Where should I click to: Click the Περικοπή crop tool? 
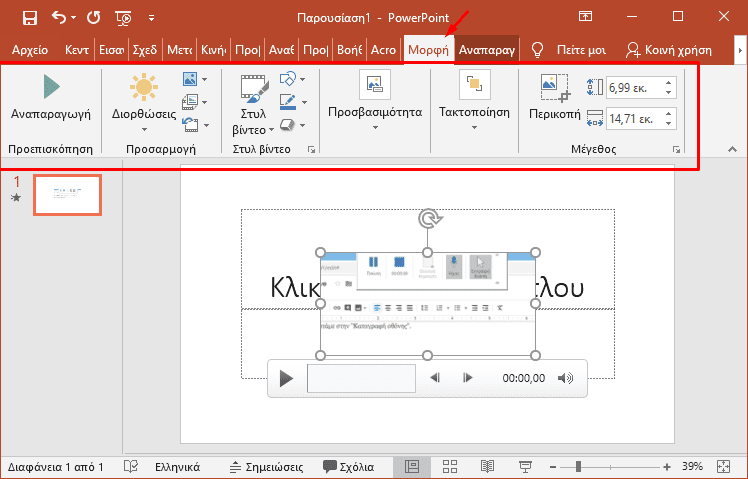click(555, 96)
